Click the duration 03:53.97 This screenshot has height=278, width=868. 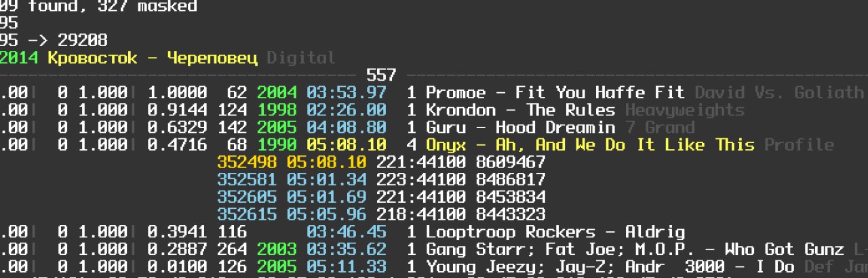[347, 93]
